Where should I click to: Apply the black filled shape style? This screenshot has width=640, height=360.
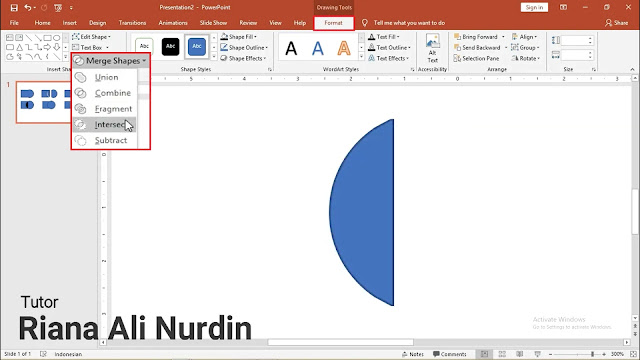(170, 46)
